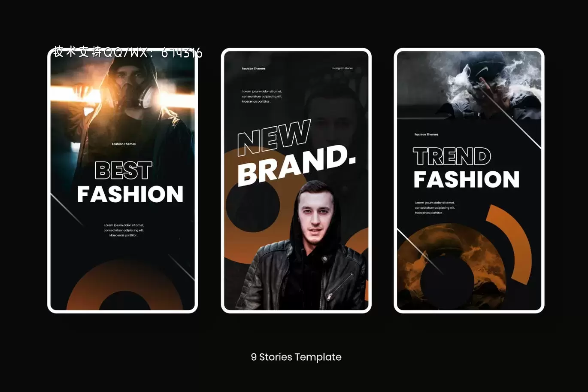This screenshot has width=588, height=392.
Task: Click the 'BEST' outlined heading
Action: [124, 170]
